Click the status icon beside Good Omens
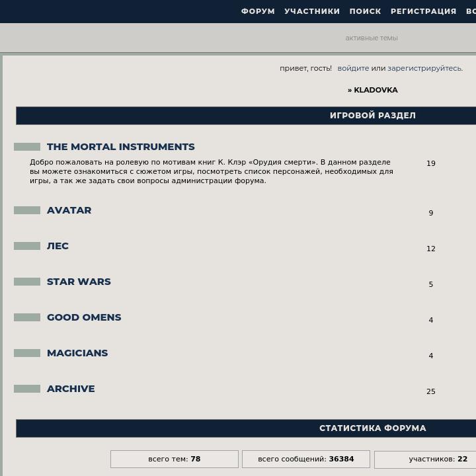Screen dimensions: 476x476 pyautogui.click(x=27, y=317)
